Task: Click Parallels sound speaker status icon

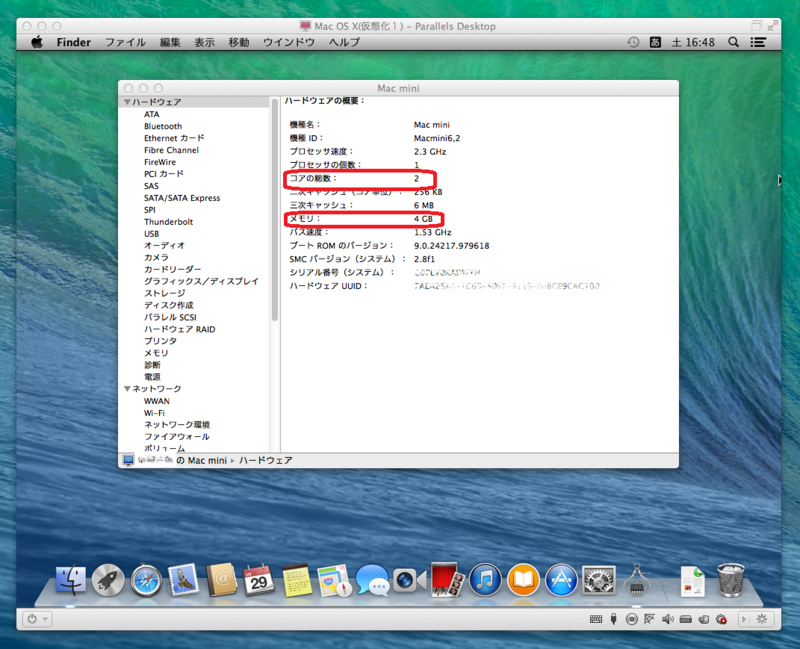Action: pyautogui.click(x=668, y=619)
